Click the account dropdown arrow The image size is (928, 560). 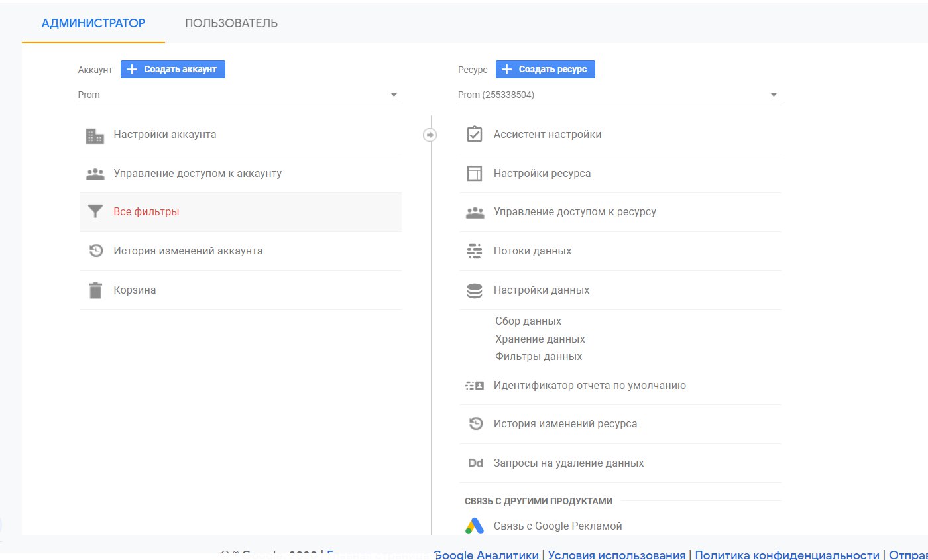pyautogui.click(x=394, y=95)
